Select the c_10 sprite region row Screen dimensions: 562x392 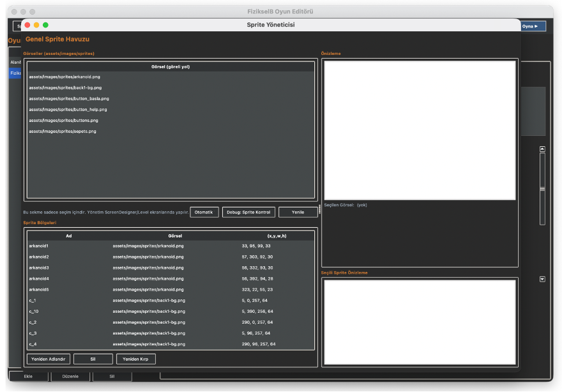(x=128, y=311)
